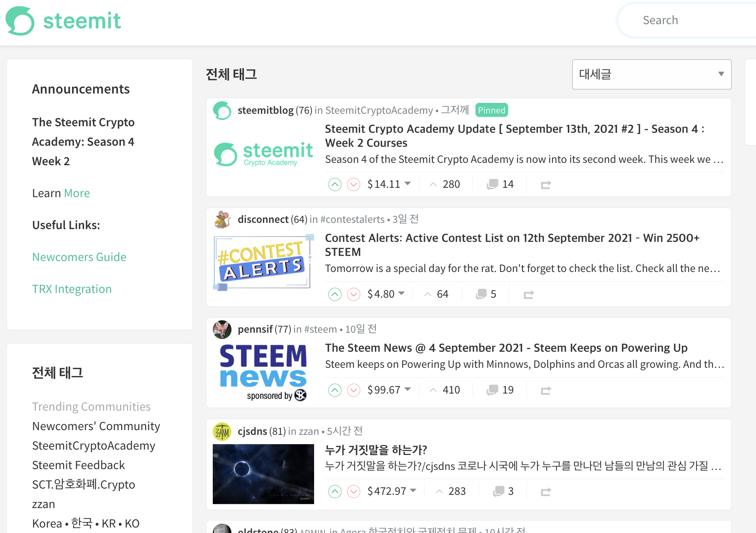Open the 대세글 sort dropdown

(652, 74)
